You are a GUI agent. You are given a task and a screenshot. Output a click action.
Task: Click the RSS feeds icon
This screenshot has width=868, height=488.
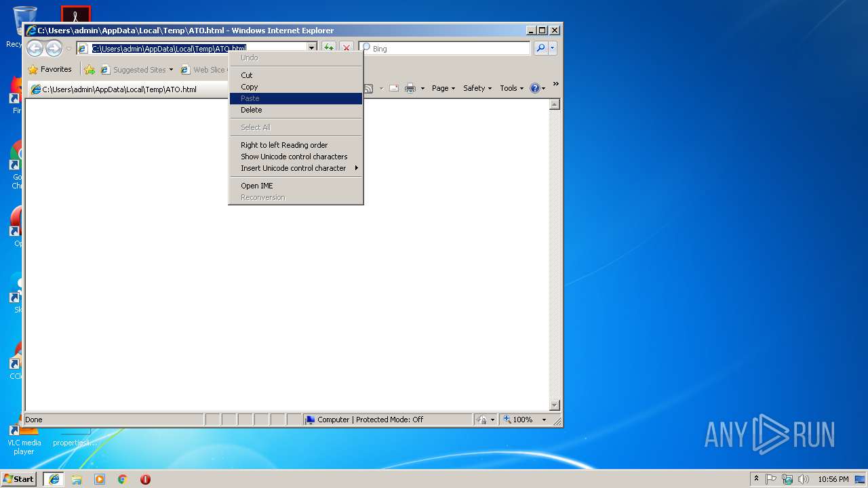click(368, 88)
